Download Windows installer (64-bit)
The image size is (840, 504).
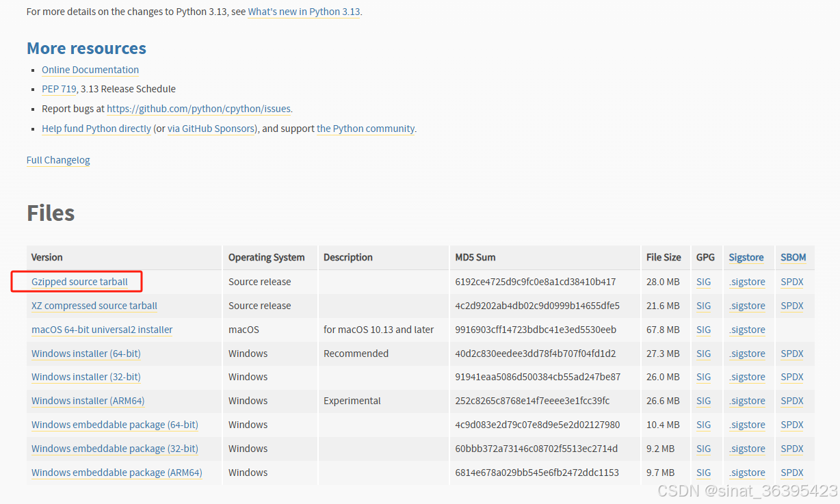coord(86,354)
